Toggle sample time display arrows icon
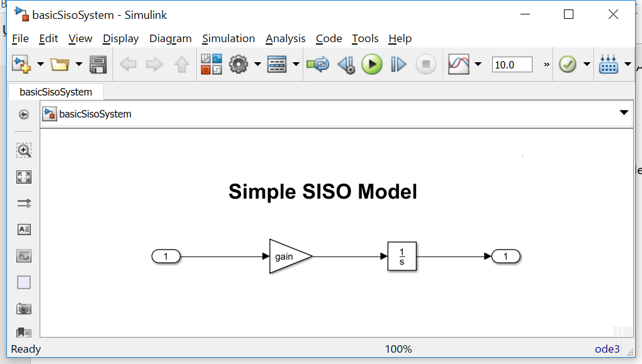 (24, 203)
